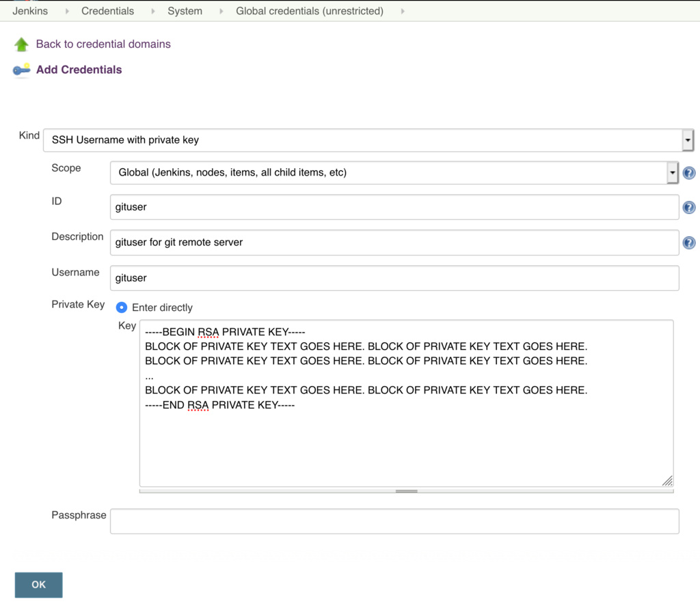
Task: Click the green back-arrow icon
Action: pyautogui.click(x=20, y=43)
